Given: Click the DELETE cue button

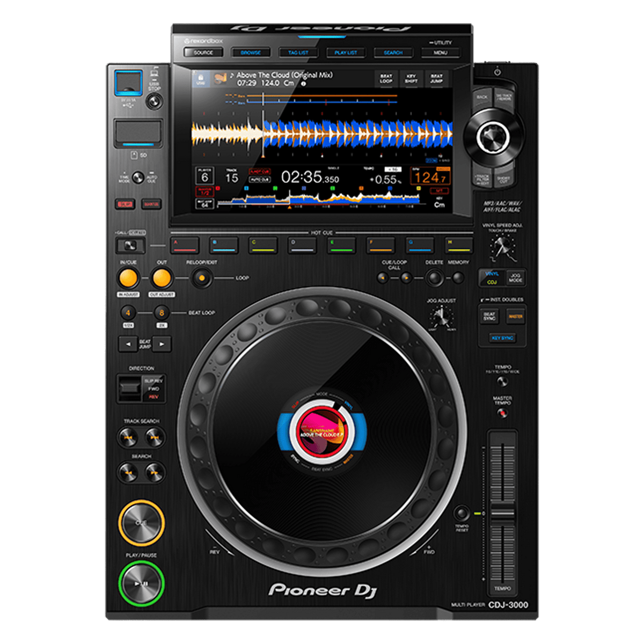Looking at the screenshot, I should (x=434, y=278).
